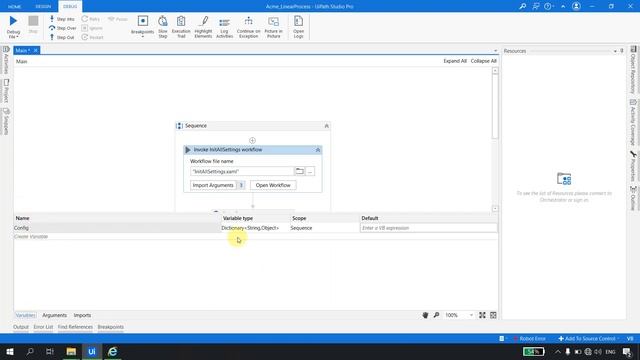Screen dimensions: 640x360
Task: Click the Dictionary<String,Object> variable type cell
Action: pyautogui.click(x=255, y=228)
